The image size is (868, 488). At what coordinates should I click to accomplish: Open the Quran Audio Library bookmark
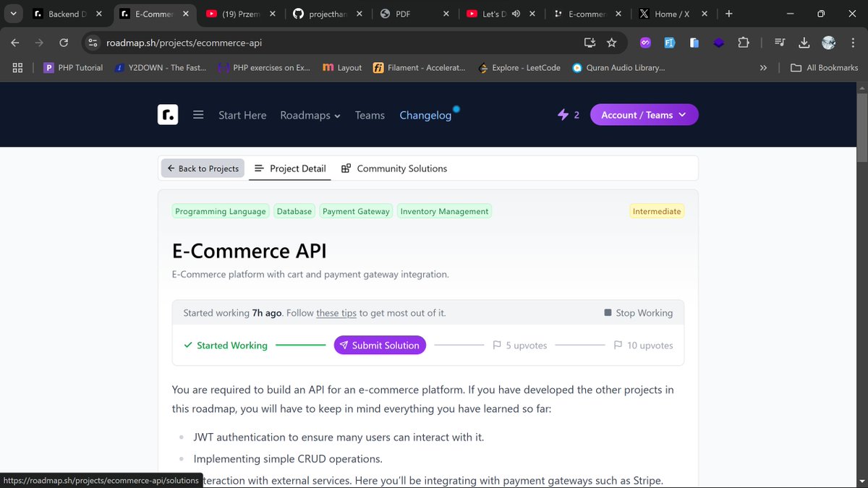pyautogui.click(x=618, y=67)
